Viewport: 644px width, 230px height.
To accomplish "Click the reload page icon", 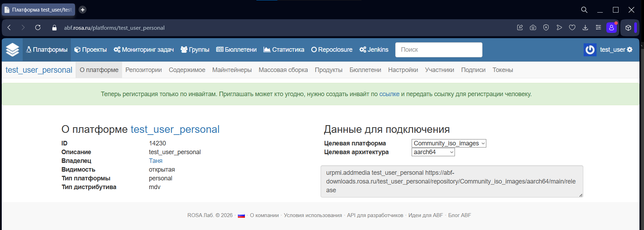I will [x=38, y=28].
